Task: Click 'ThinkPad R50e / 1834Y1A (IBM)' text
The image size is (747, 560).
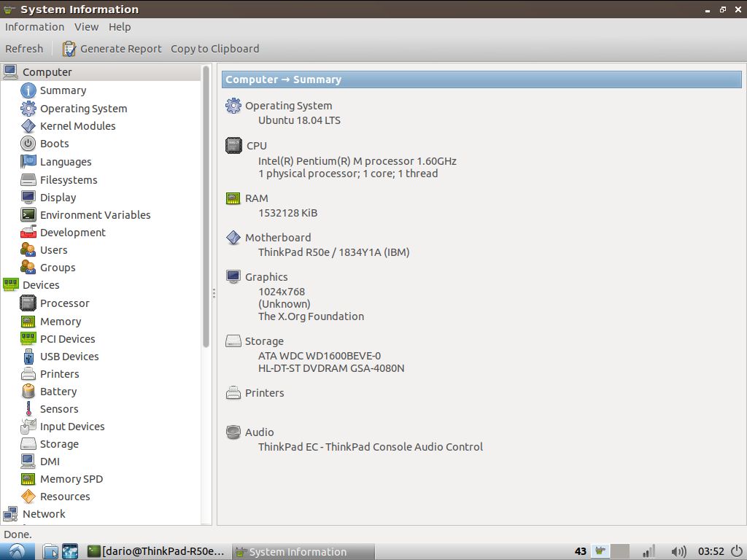Action: (x=333, y=252)
